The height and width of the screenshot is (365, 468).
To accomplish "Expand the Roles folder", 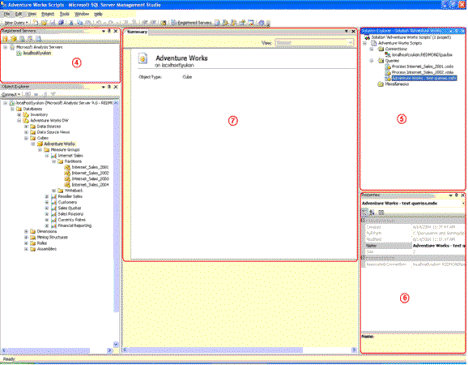I will [x=26, y=243].
